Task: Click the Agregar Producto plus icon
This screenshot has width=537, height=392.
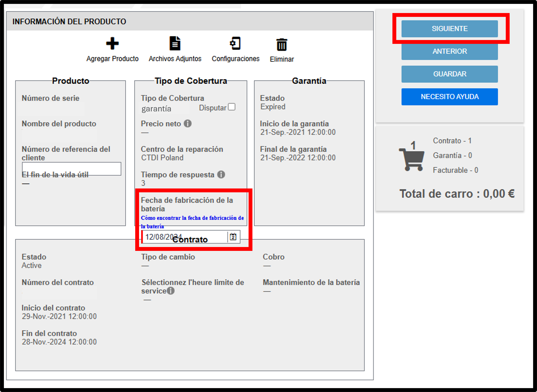Action: coord(112,43)
